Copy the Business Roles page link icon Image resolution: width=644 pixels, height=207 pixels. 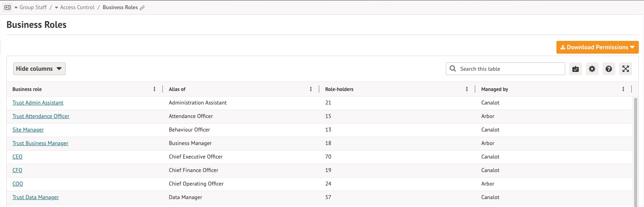point(142,8)
